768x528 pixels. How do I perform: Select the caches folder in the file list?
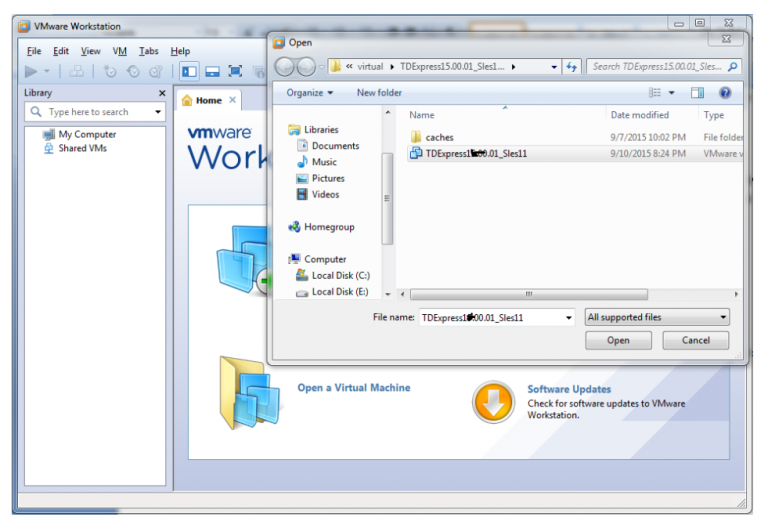click(576, 137)
